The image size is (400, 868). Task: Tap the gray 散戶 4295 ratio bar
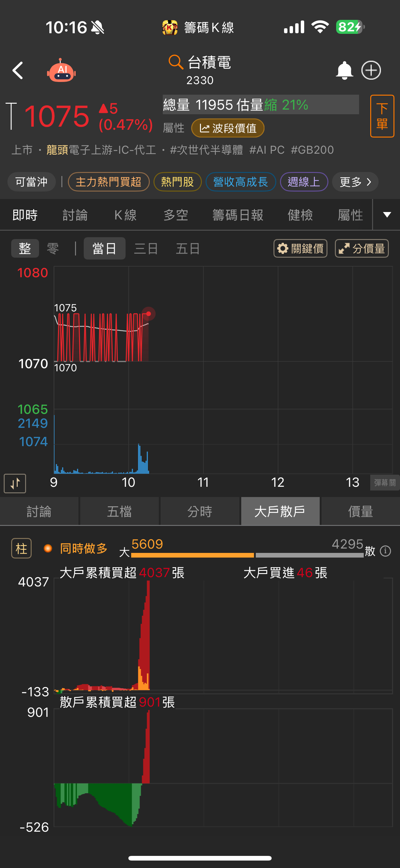coord(310,555)
